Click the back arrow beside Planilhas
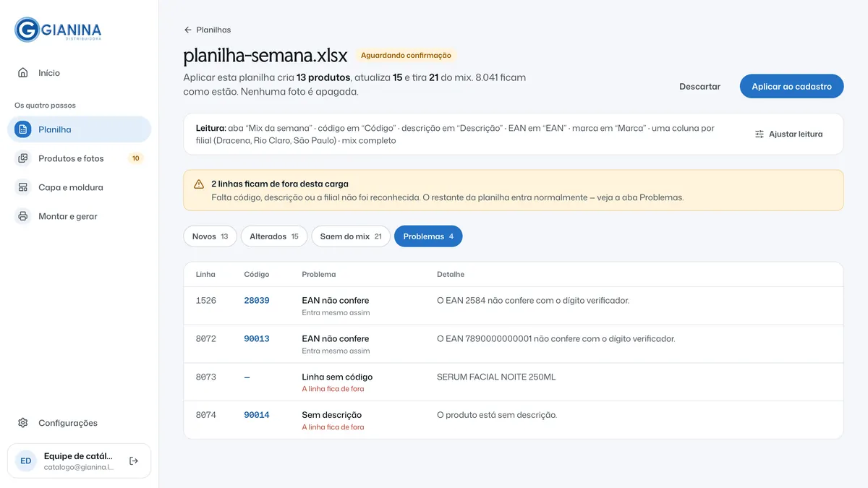 click(x=188, y=30)
